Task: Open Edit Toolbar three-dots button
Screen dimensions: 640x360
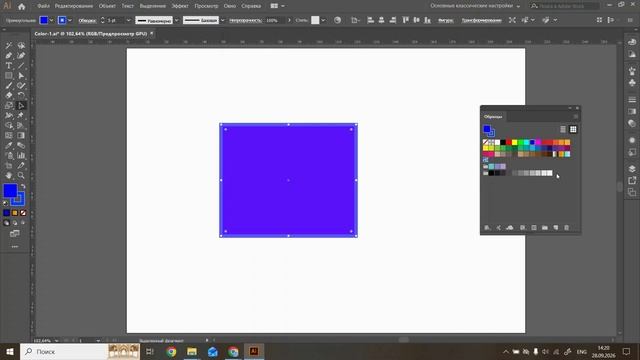Action: pyautogui.click(x=15, y=247)
